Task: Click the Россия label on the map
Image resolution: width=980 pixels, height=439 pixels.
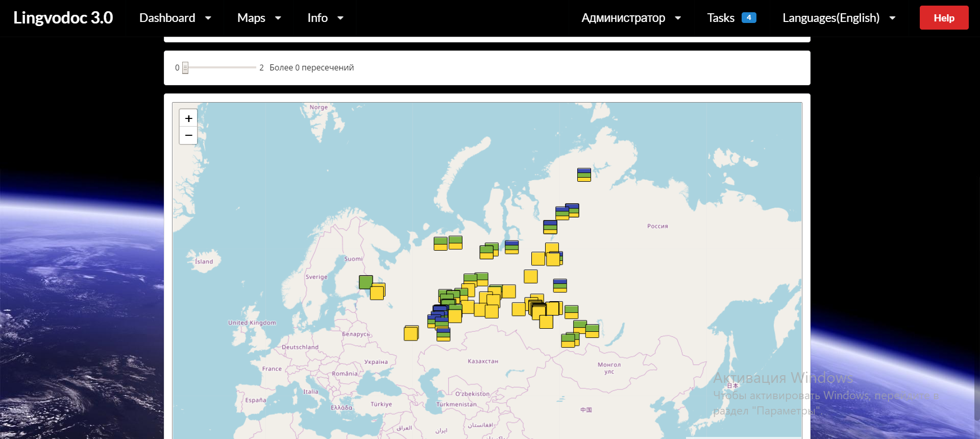Action: 657,226
